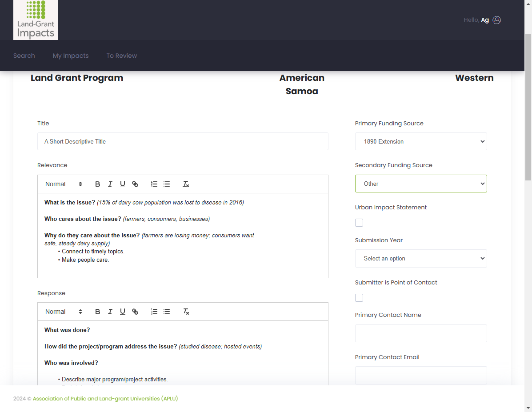Click the 'What is the issue?' text

pos(69,203)
